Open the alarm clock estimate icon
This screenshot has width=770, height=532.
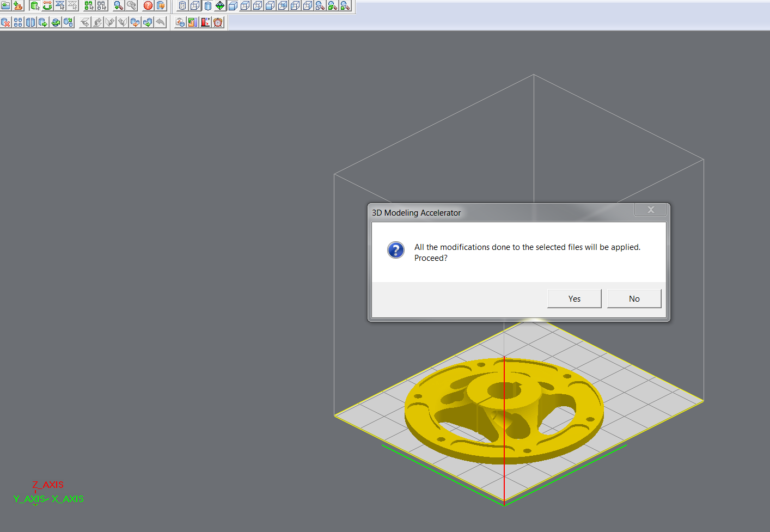tap(218, 22)
